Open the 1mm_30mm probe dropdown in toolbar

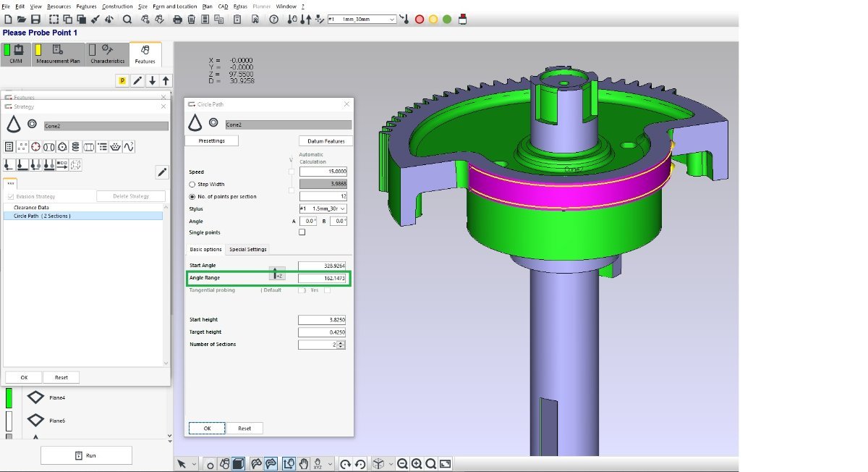[x=362, y=20]
